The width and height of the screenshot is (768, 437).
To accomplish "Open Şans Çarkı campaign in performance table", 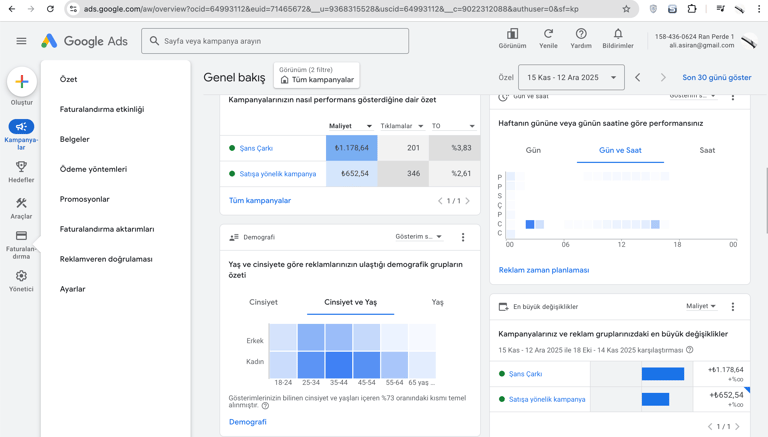I will tap(256, 148).
